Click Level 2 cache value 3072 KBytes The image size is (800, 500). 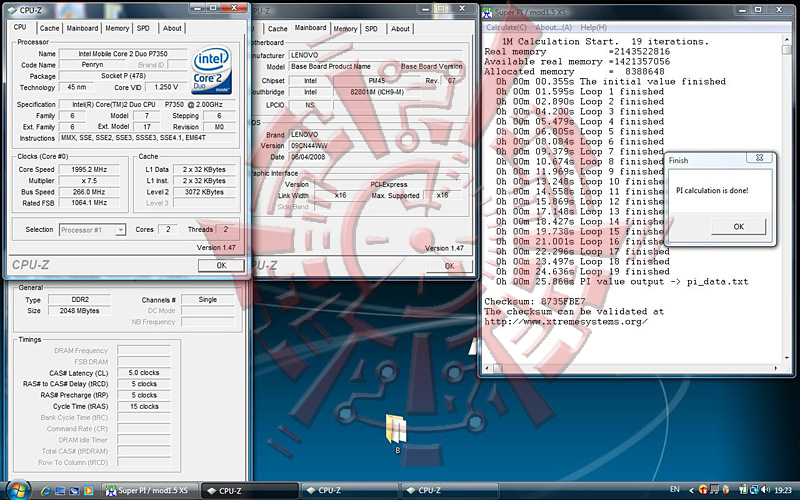pos(204,192)
